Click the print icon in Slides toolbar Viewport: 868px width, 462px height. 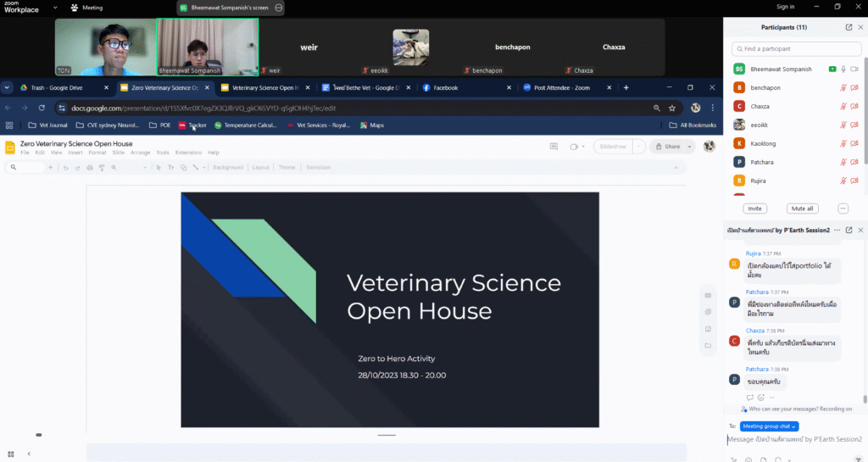(90, 168)
